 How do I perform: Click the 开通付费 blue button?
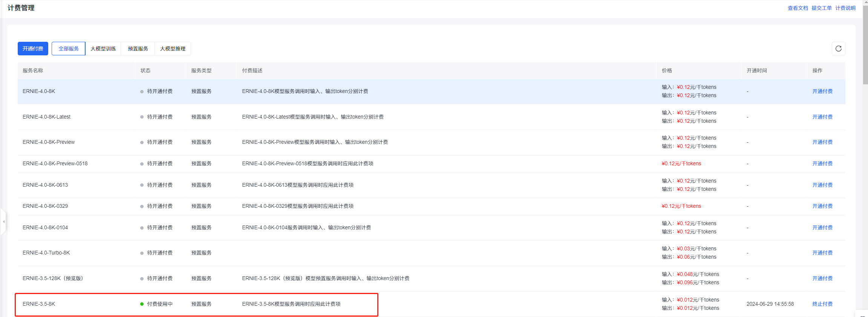[x=33, y=49]
